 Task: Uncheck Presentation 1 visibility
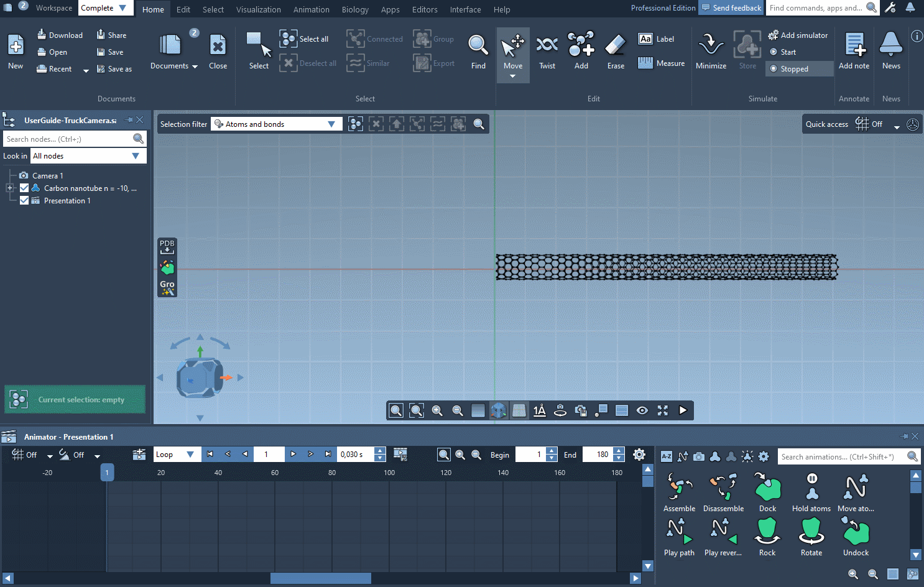24,200
